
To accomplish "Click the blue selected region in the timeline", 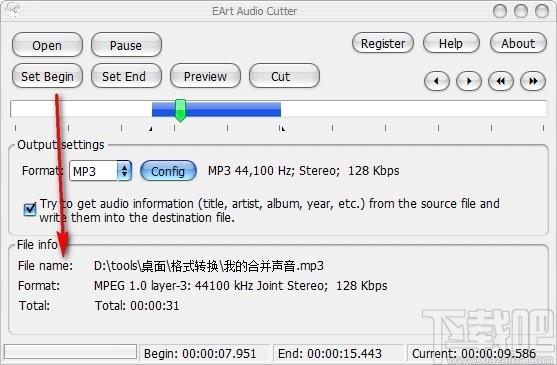I will tap(216, 109).
